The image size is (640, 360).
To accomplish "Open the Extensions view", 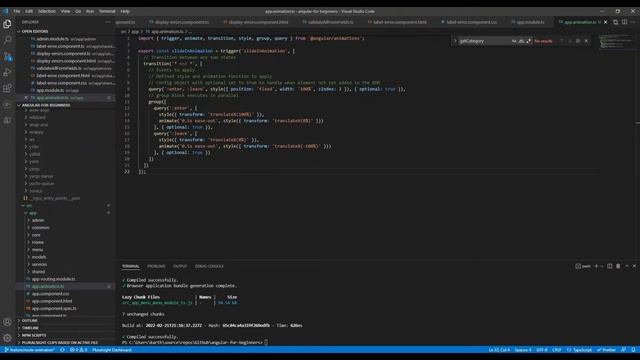I will coord(7,88).
